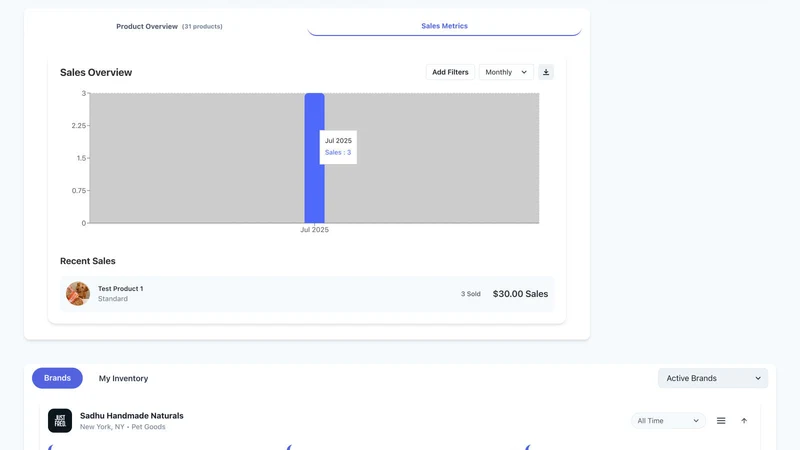This screenshot has height=450, width=800.
Task: Expand the Active Brands dropdown
Action: [713, 378]
